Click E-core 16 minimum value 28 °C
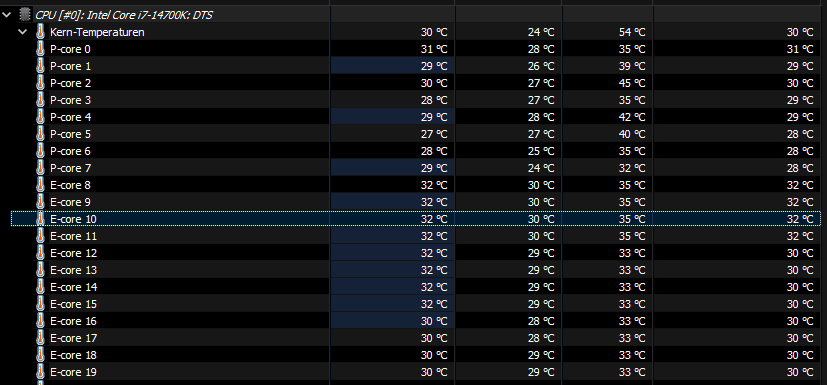Image resolution: width=827 pixels, height=385 pixels. click(x=541, y=321)
